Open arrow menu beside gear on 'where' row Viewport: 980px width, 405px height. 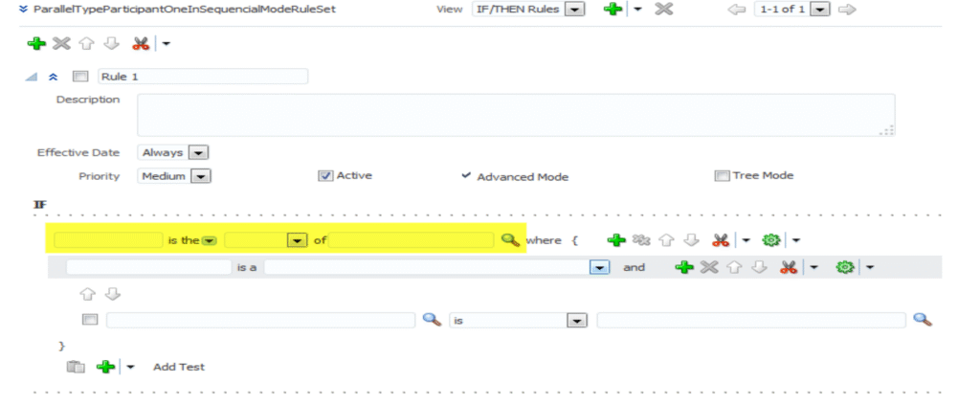(x=797, y=240)
